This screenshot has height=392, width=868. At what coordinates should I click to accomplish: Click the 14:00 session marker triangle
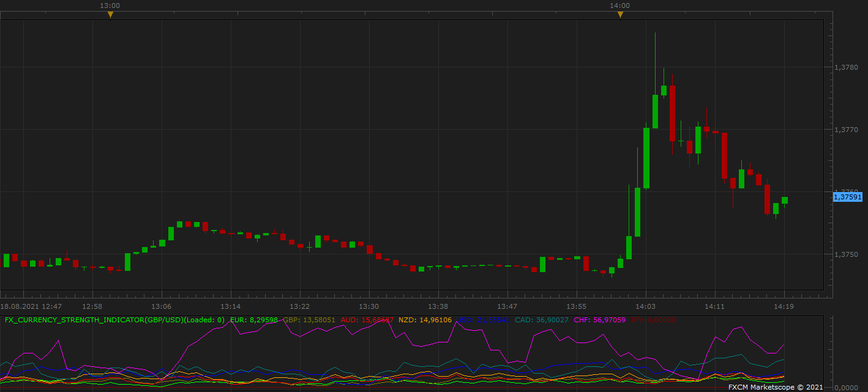point(620,15)
